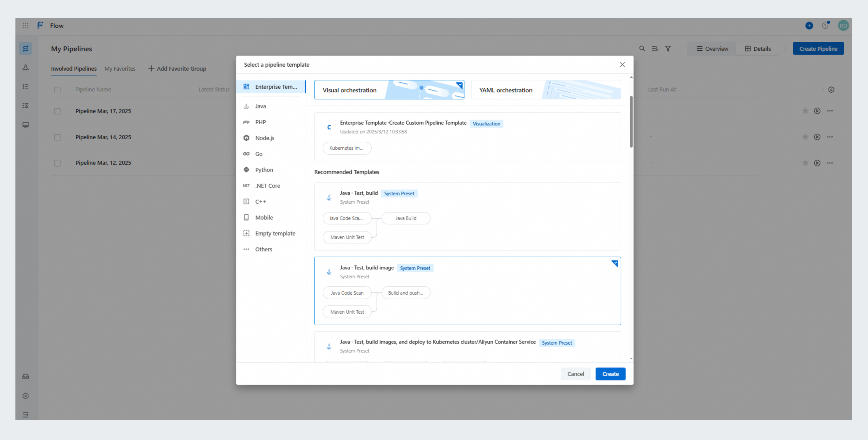Run the Pipeline Mar, 17, 2025 play icon
This screenshot has width=868, height=440.
pos(817,111)
